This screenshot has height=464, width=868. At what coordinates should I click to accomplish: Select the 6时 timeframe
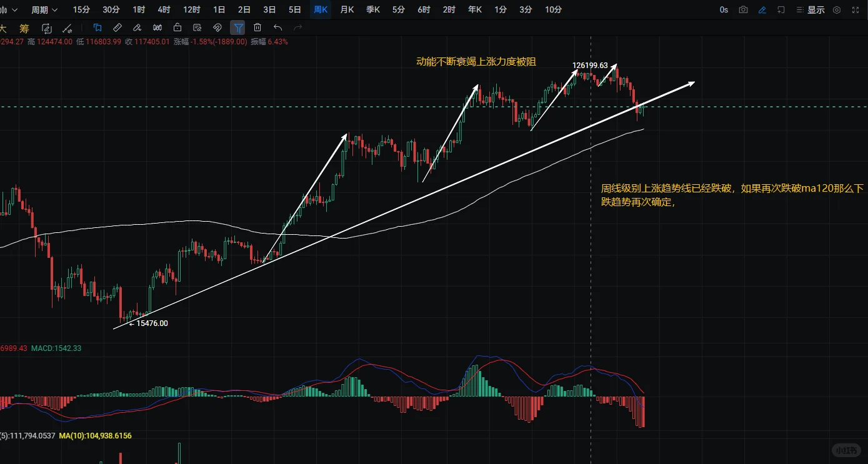tap(424, 9)
